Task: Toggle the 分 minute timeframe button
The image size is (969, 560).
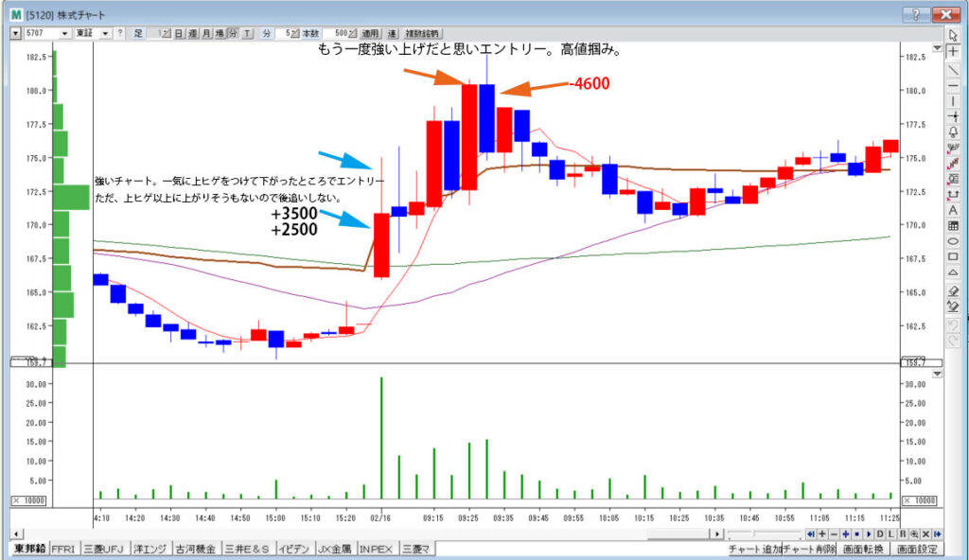Action: click(234, 33)
